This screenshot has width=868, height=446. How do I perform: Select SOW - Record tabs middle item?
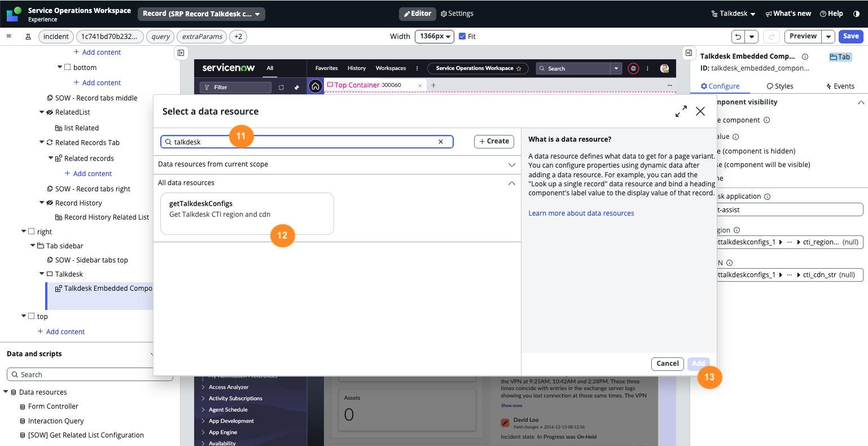point(92,98)
